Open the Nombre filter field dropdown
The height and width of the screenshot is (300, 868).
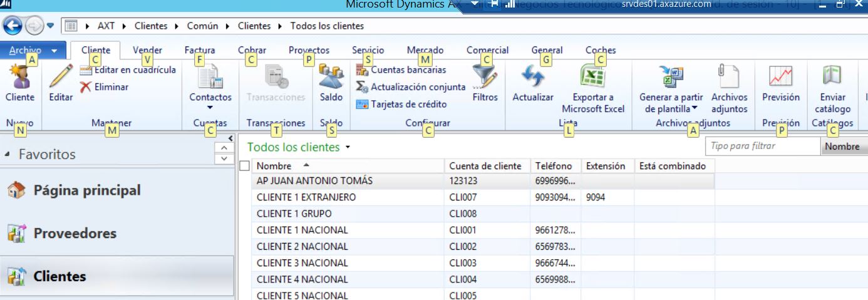[844, 146]
